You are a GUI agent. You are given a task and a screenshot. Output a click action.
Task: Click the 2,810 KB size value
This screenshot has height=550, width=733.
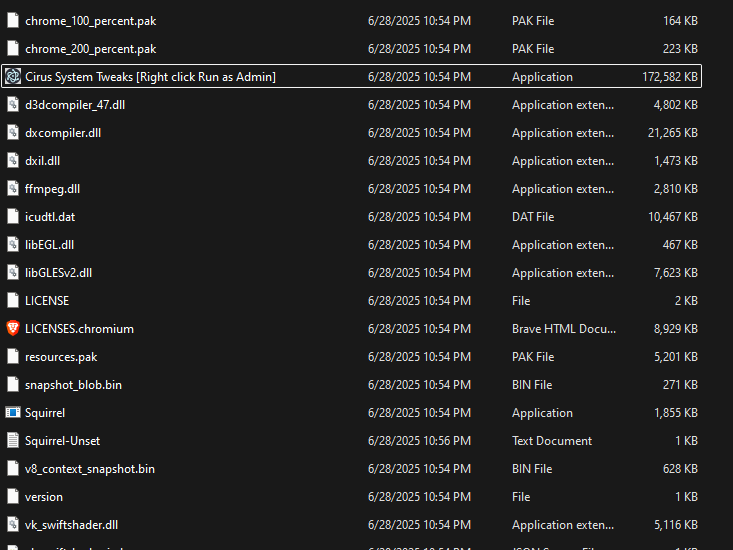coord(676,189)
